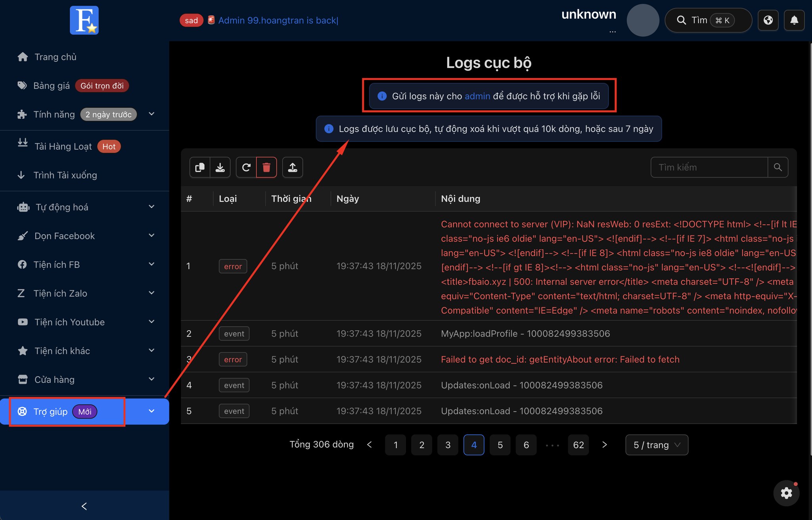Click the upload/share logs icon
This screenshot has height=520, width=812.
[x=293, y=167]
